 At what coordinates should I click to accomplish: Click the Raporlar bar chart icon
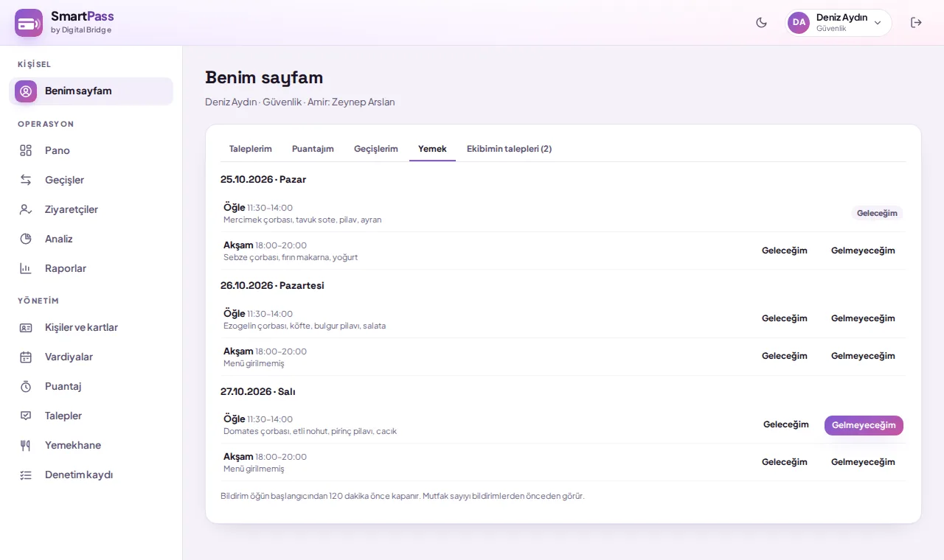pyautogui.click(x=26, y=268)
